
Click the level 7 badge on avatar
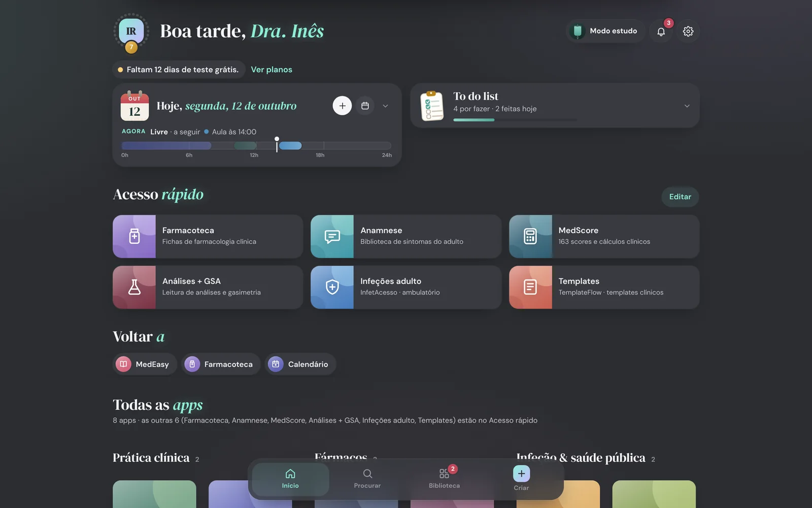[131, 47]
